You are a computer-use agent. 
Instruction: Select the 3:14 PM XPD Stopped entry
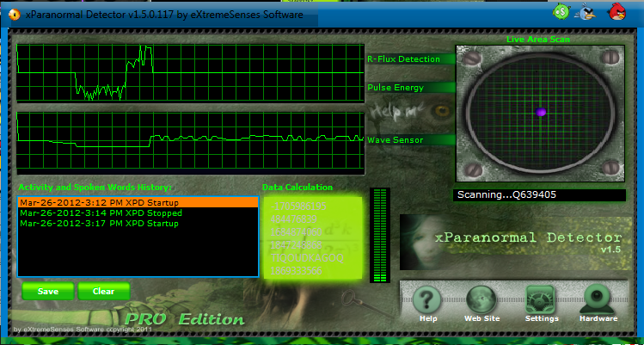[x=138, y=213]
